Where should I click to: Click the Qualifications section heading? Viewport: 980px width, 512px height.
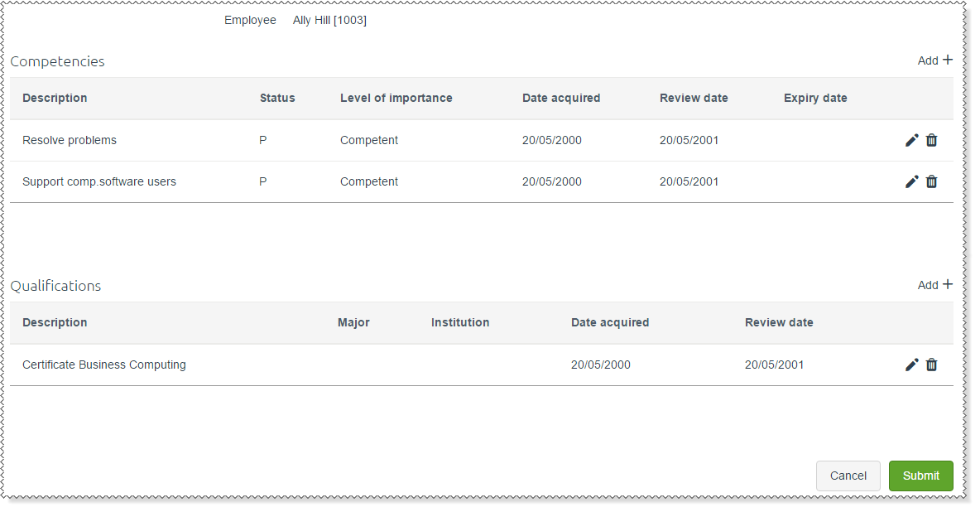click(55, 286)
